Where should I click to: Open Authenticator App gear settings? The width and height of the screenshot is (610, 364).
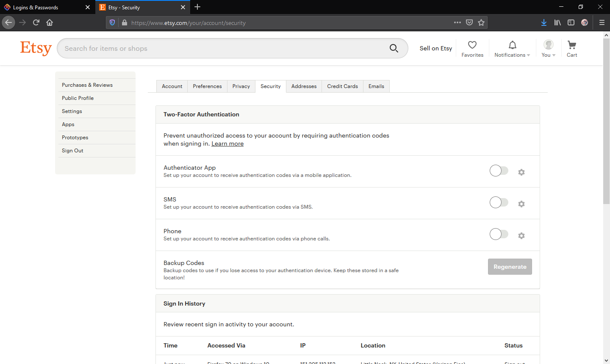(x=521, y=172)
